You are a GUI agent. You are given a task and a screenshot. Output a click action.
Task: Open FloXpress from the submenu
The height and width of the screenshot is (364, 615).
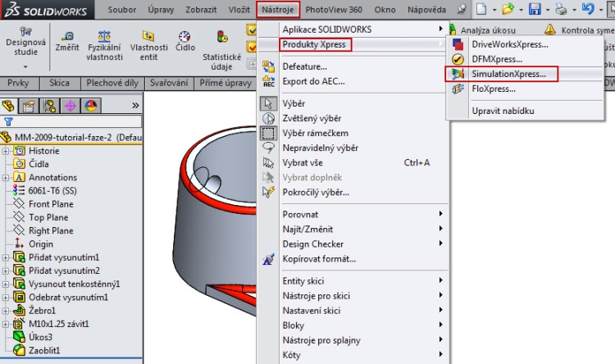494,89
